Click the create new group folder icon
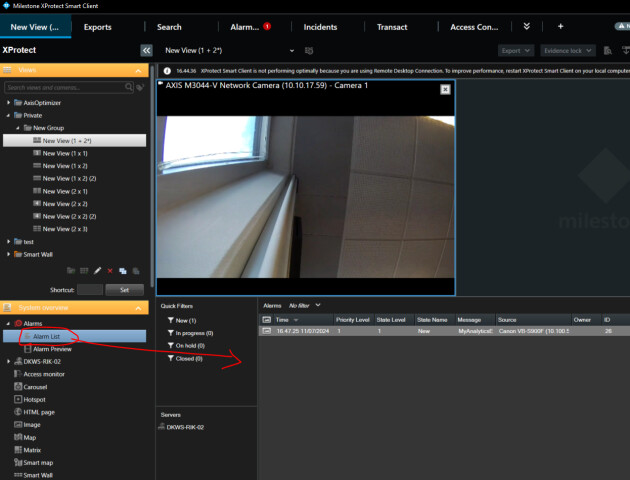This screenshot has height=480, width=630. click(x=71, y=271)
